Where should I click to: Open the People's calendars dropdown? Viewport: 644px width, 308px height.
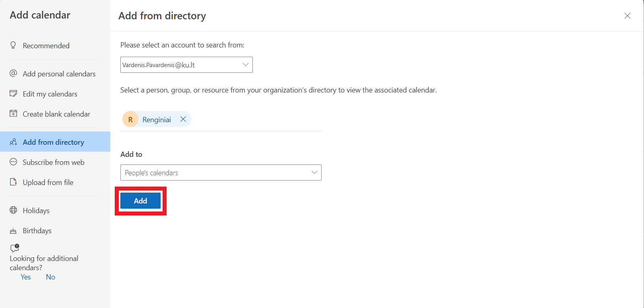coord(221,172)
